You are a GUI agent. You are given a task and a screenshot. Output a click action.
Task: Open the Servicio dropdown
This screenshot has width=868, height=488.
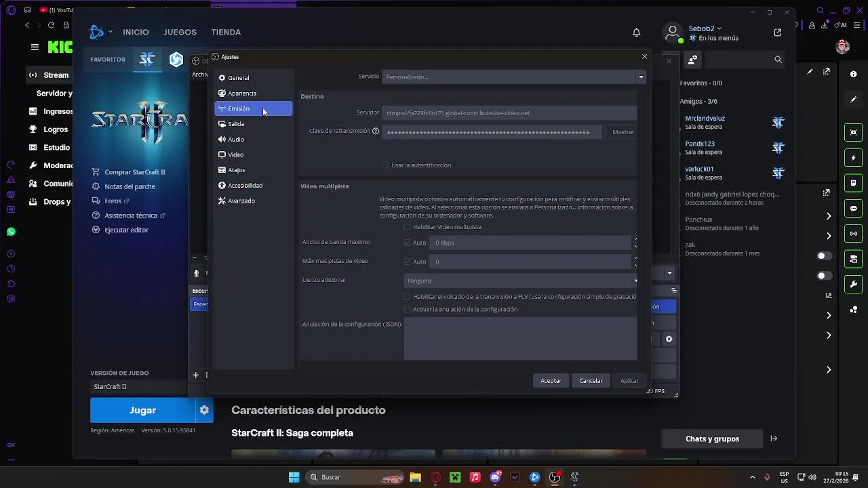point(513,77)
